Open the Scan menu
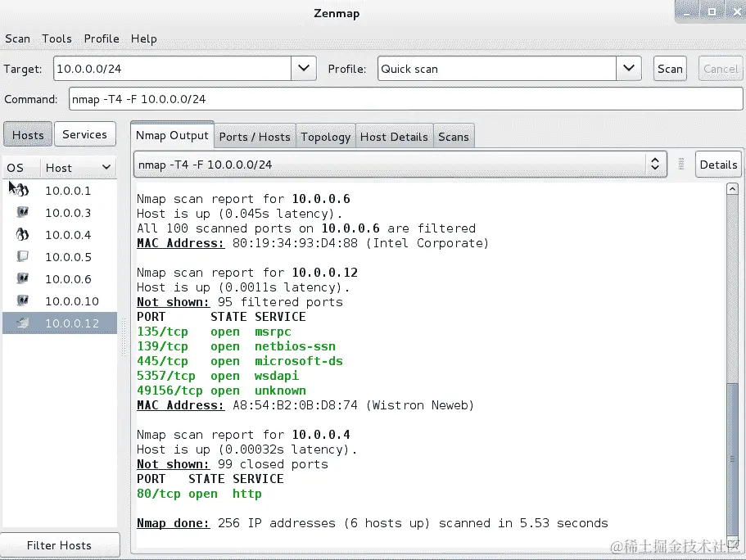The image size is (746, 560). point(17,38)
